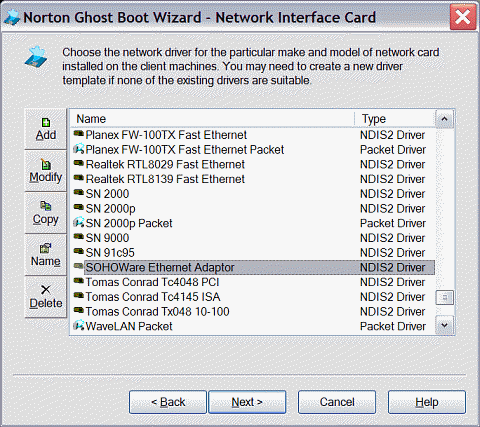The height and width of the screenshot is (427, 480).
Task: Click packet driver icon beside WaveLAN Packet
Action: (79, 325)
